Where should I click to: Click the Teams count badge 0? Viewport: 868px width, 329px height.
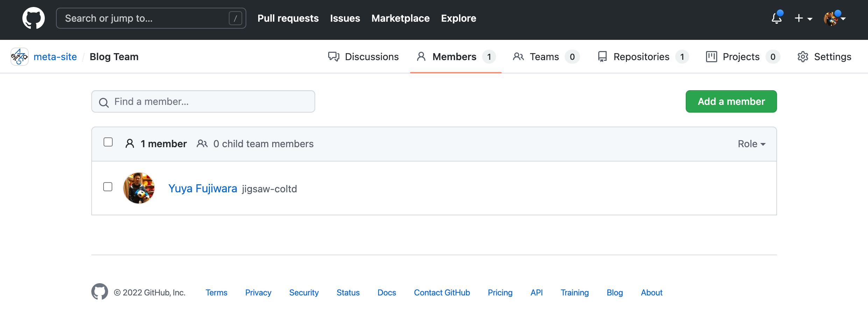572,57
